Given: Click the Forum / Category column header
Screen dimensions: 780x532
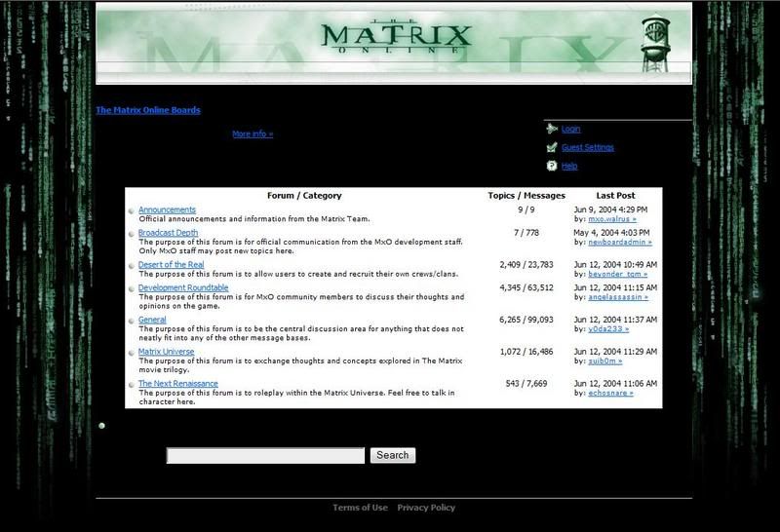Looking at the screenshot, I should point(304,196).
